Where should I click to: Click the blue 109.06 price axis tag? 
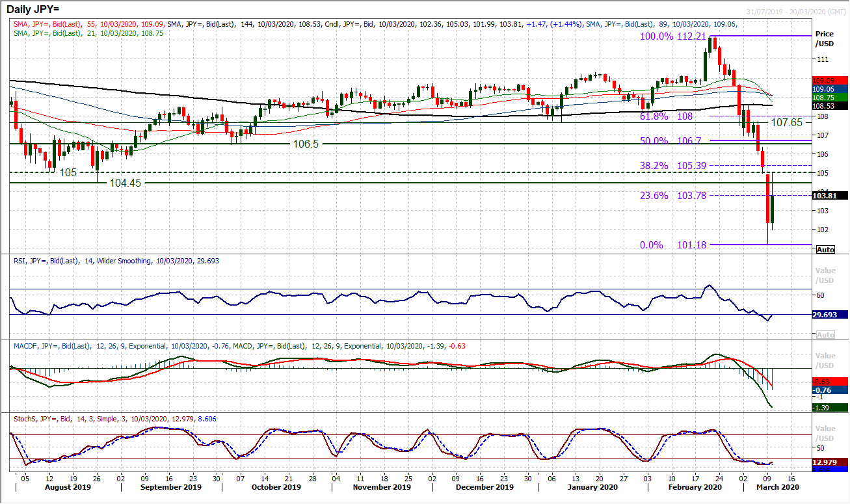[830, 89]
